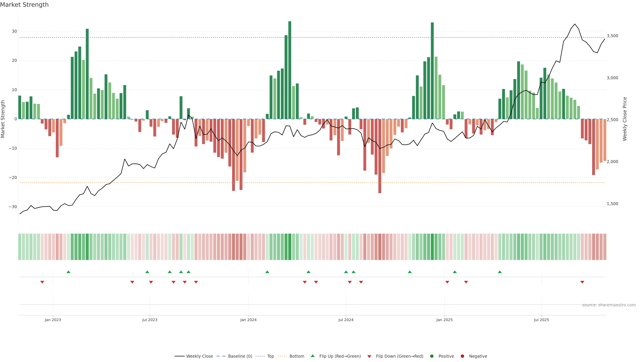Viewport: 644px width, 362px height.
Task: Click the darkest green heatmap cell
Action: coord(290,247)
